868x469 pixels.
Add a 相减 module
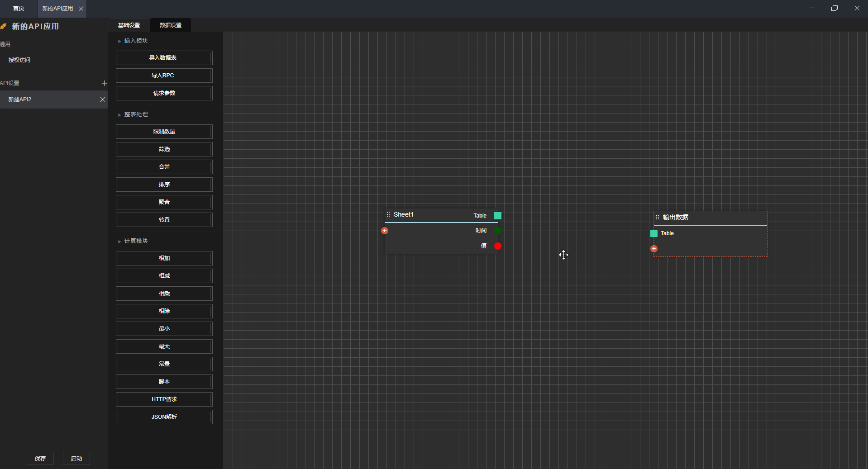click(164, 276)
